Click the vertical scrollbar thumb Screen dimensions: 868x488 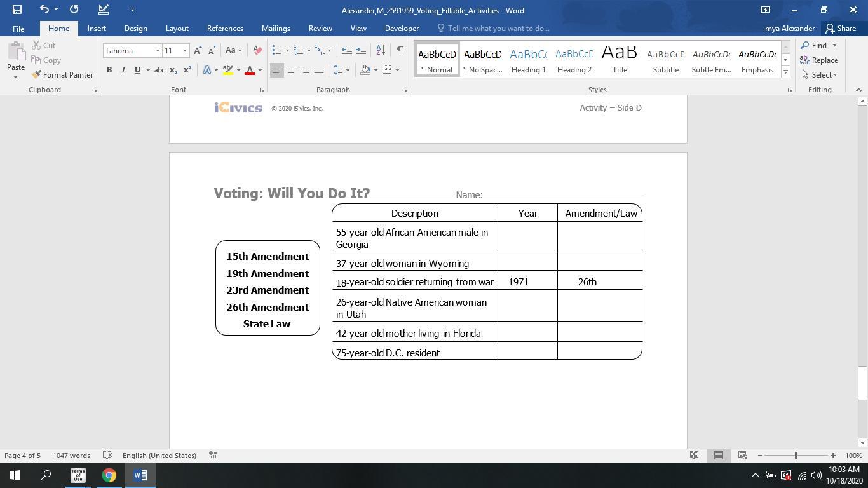(x=862, y=383)
